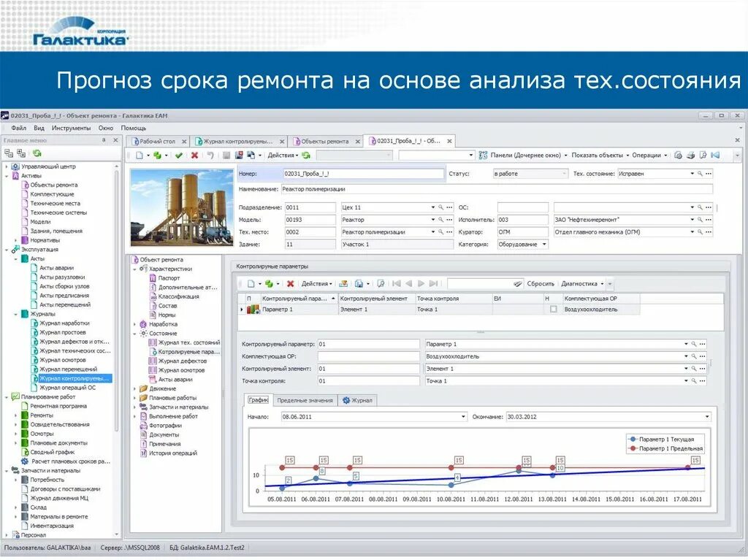The image size is (748, 560).
Task: Click the ellipsis button next to Исполнитель field
Action: tap(709, 220)
